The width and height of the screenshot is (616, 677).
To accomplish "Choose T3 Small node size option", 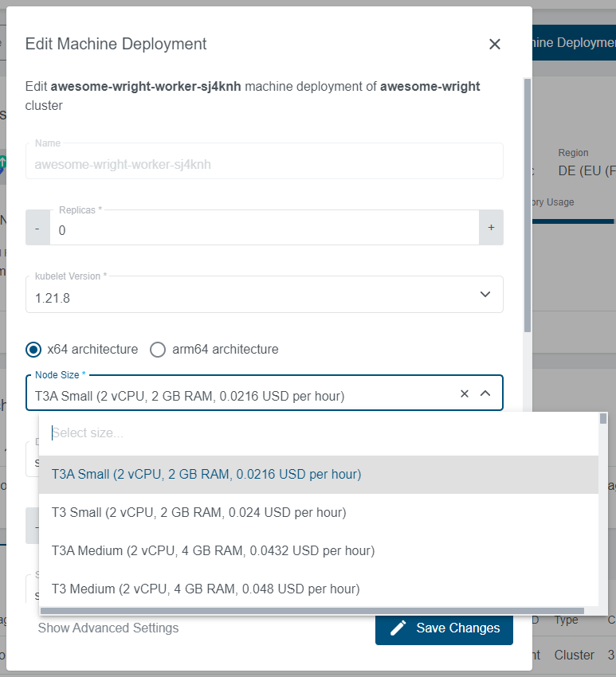I will coord(199,513).
